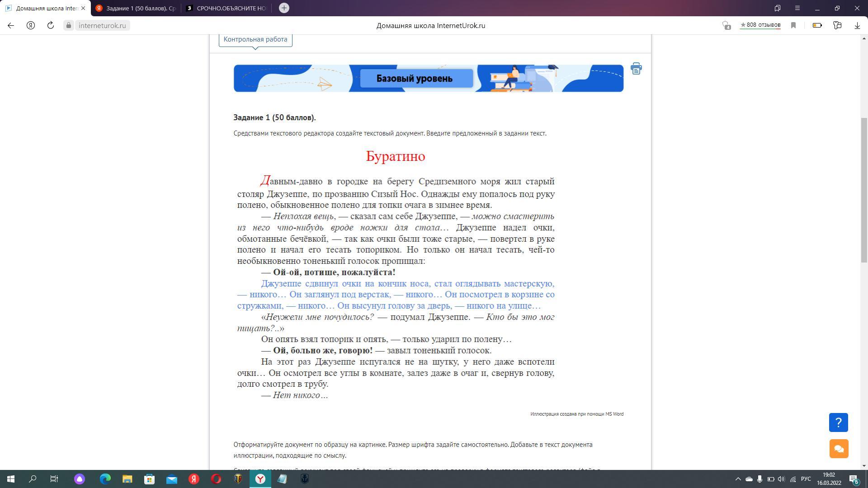Open the 808 отзывов site reviews
This screenshot has width=868, height=488.
[760, 25]
